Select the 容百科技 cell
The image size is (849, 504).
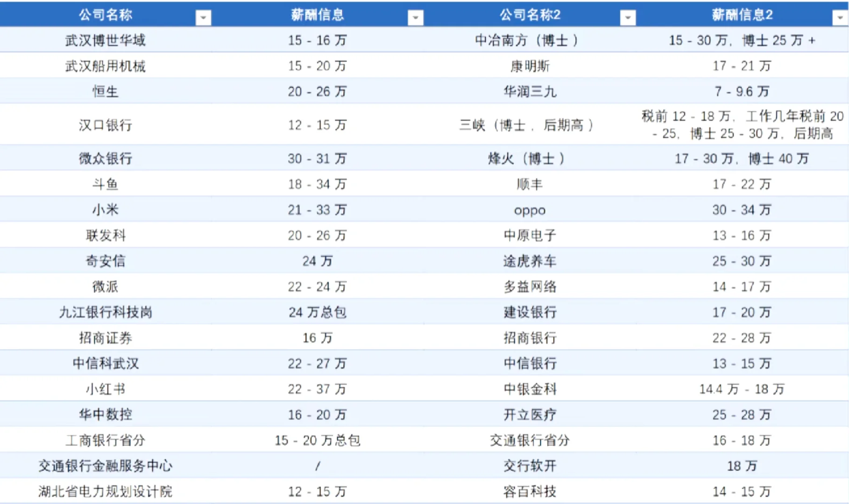tap(530, 491)
